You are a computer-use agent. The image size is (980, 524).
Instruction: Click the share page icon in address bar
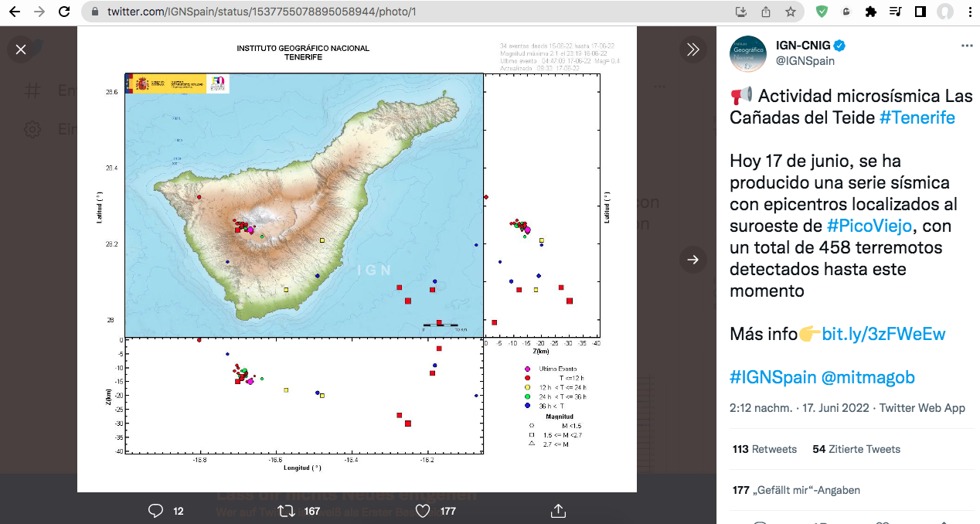[766, 12]
